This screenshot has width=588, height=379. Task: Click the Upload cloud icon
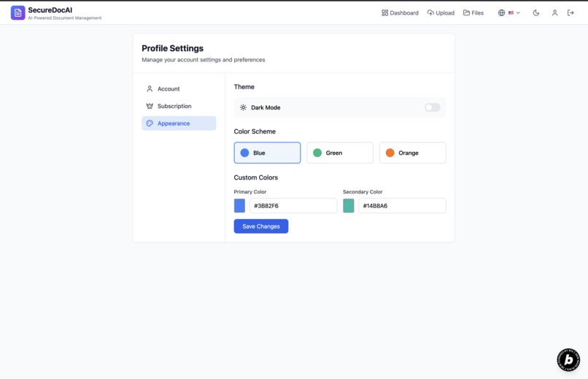coord(430,12)
